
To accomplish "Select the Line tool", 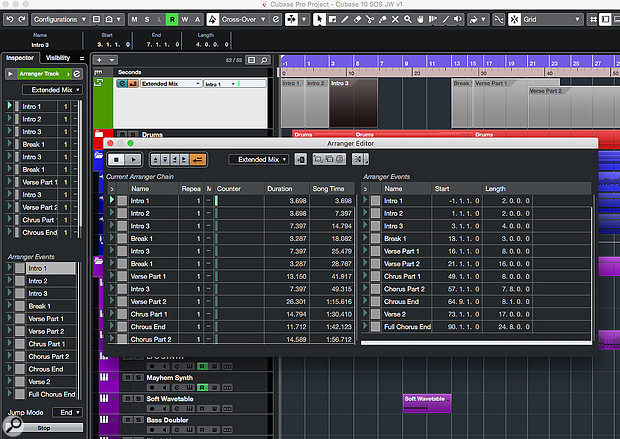I will pos(446,19).
